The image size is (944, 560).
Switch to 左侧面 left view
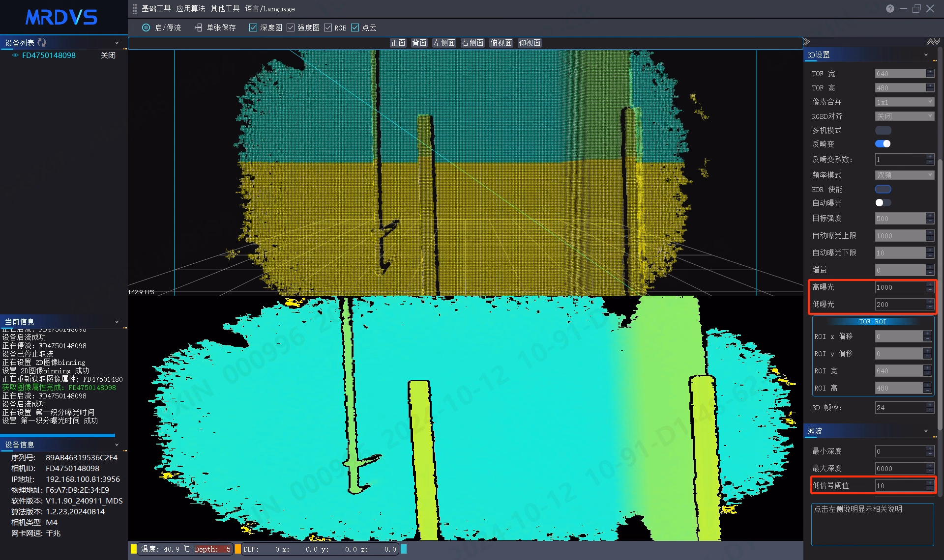point(444,43)
